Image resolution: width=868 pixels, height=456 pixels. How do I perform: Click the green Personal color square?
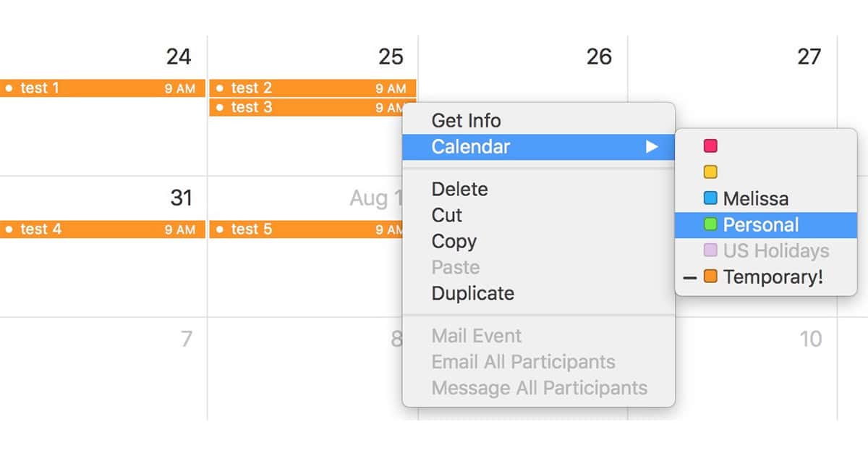pyautogui.click(x=710, y=224)
